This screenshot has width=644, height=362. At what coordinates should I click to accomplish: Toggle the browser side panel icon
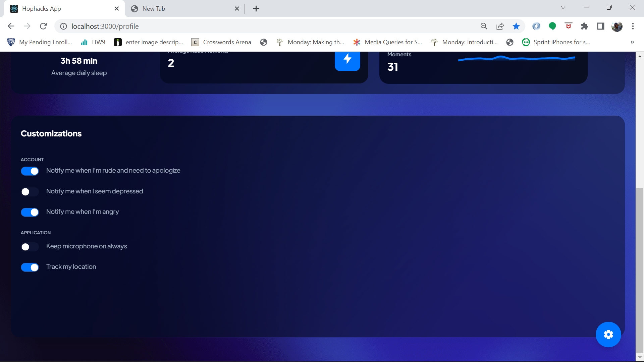601,26
